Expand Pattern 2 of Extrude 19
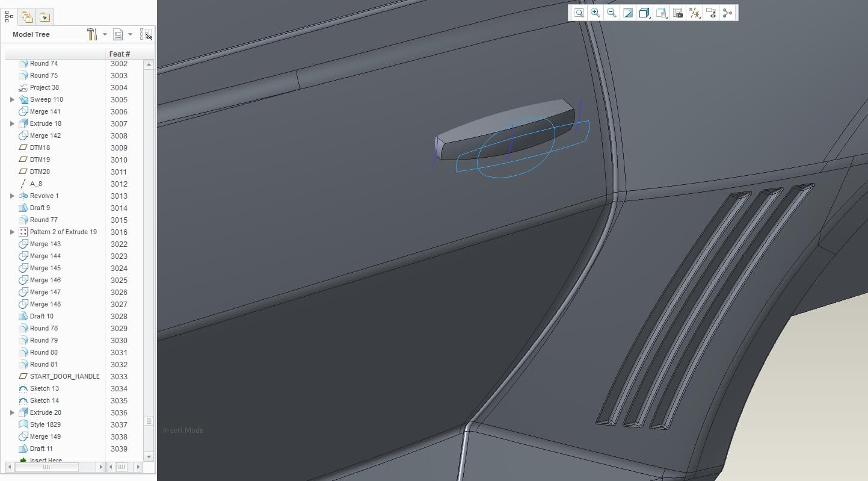Image resolution: width=868 pixels, height=481 pixels. 12,232
